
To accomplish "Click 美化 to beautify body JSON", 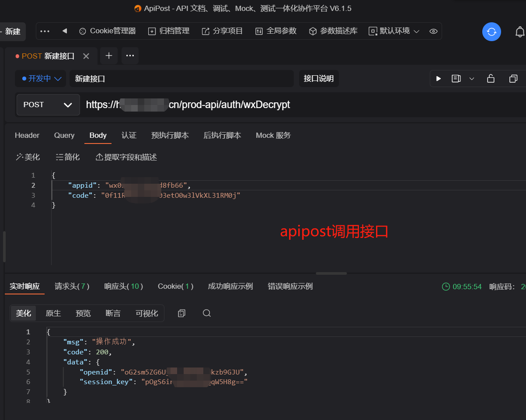I will [x=28, y=157].
